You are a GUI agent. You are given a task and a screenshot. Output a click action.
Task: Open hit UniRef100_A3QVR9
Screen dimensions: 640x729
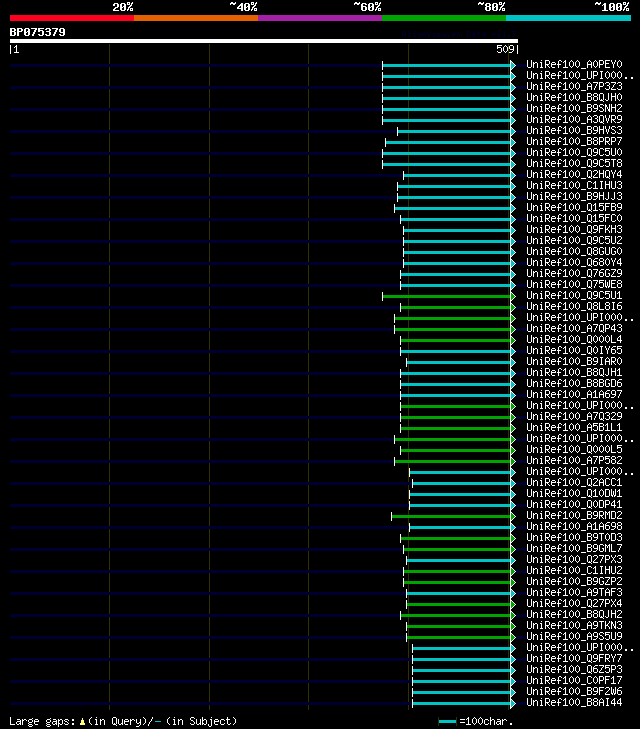(574, 119)
